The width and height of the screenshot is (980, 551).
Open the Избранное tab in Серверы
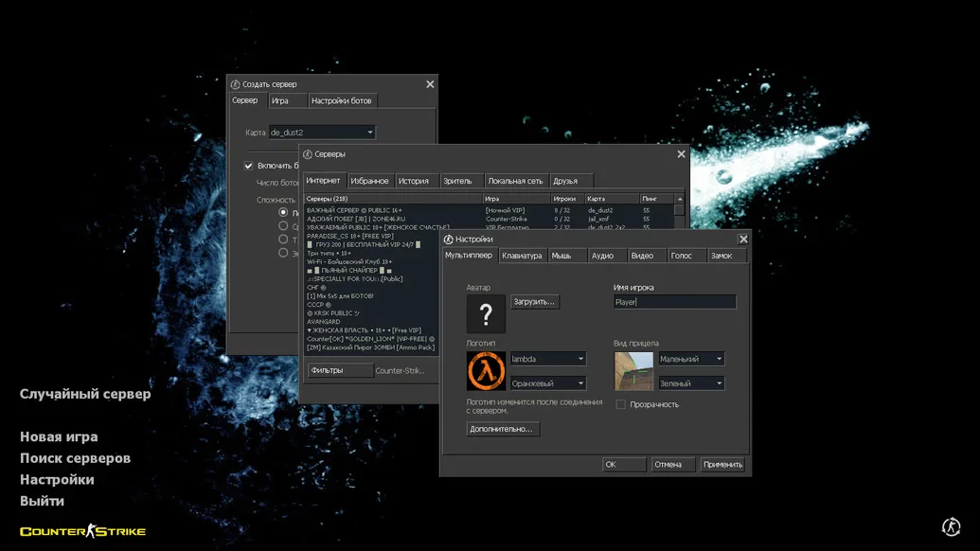point(369,181)
